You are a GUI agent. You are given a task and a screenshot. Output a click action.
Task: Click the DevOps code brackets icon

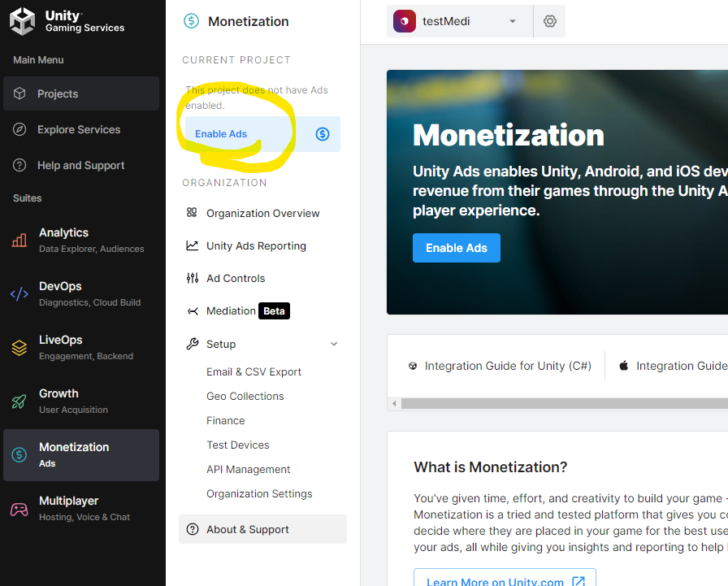19,294
